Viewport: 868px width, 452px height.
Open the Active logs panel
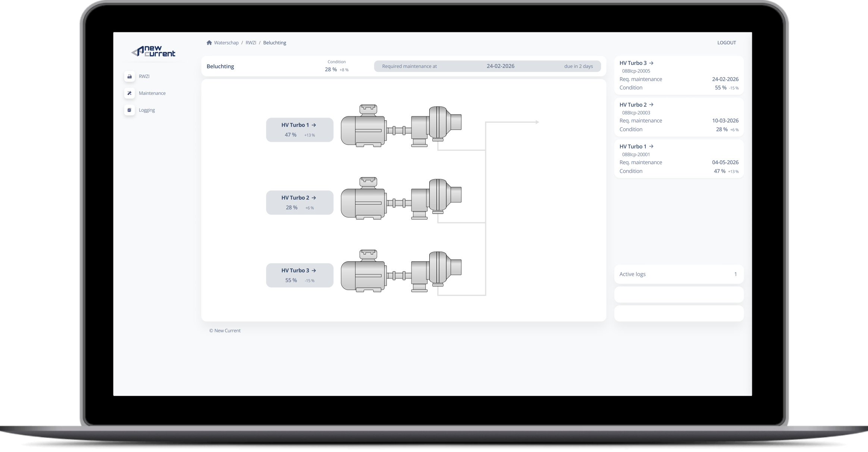pos(679,274)
